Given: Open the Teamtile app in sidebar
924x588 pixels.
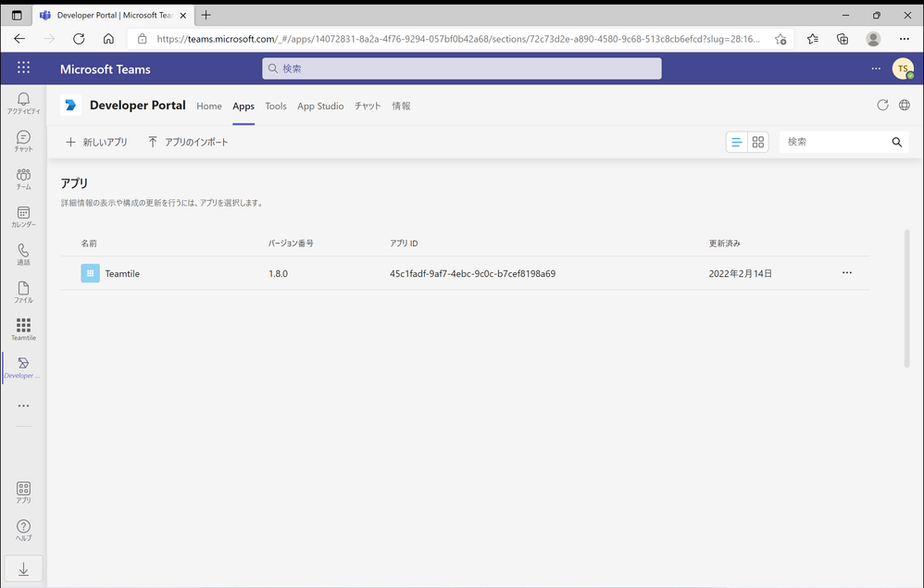Looking at the screenshot, I should (23, 330).
